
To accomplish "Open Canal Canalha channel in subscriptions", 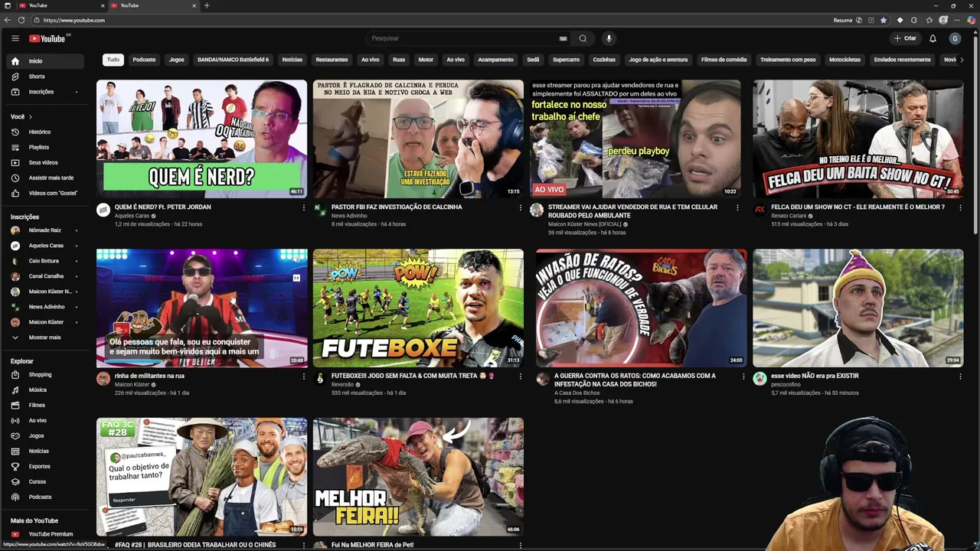I will click(46, 276).
